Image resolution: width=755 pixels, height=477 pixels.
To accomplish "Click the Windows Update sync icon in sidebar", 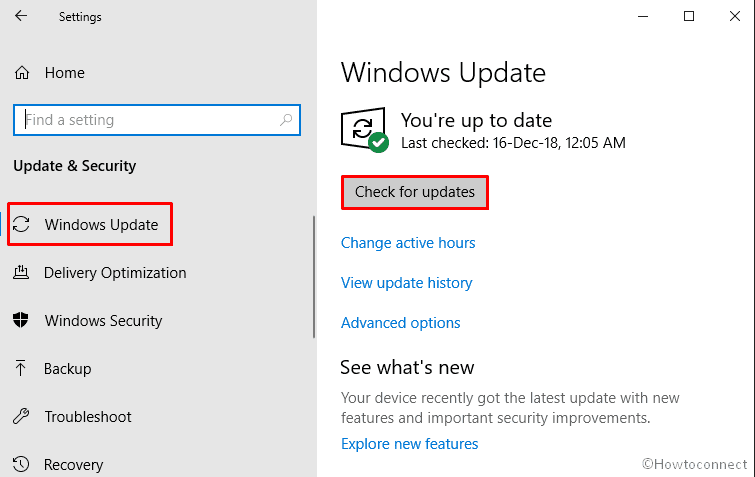I will coord(21,224).
